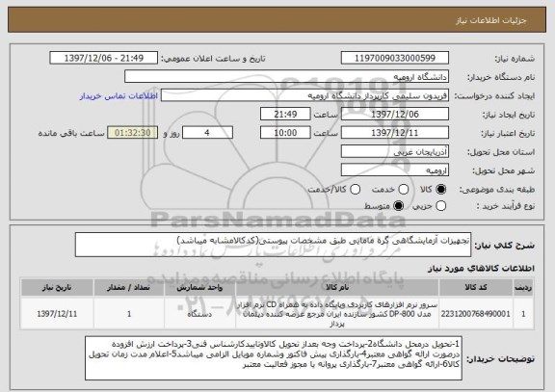Click the تاریخ ایجاد نیاز field 1397/12/06
The width and height of the screenshot is (555, 392).
coord(395,115)
